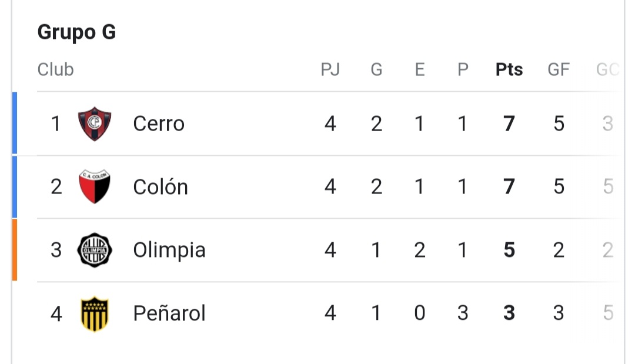Click Cerro's 7 points value
The width and height of the screenshot is (635, 364).
509,123
